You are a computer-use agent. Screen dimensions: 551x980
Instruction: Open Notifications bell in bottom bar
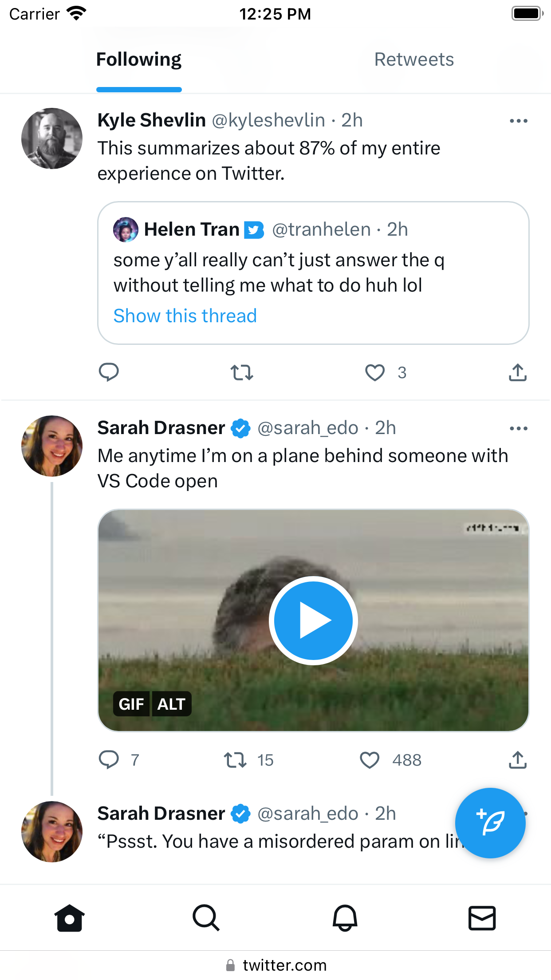click(345, 917)
